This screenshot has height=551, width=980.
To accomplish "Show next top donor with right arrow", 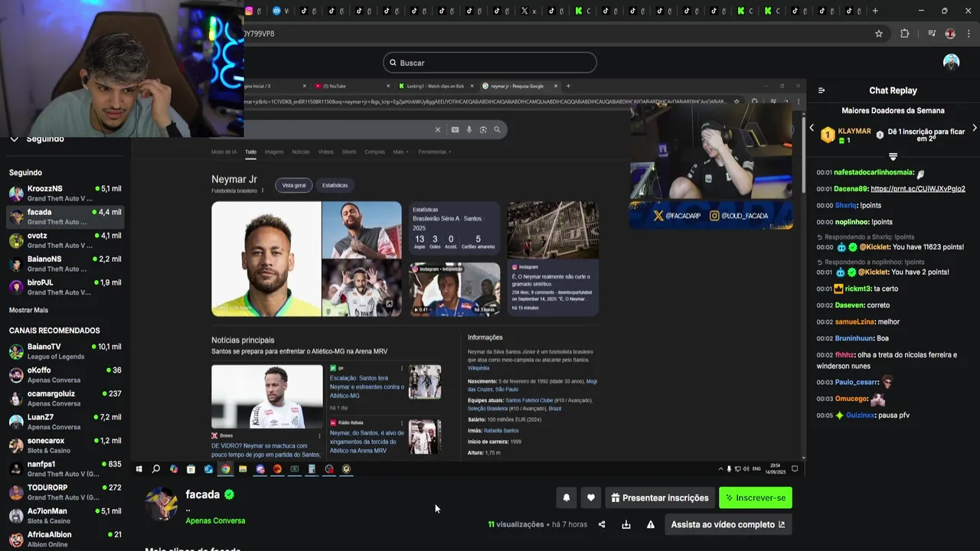I will coord(974,128).
